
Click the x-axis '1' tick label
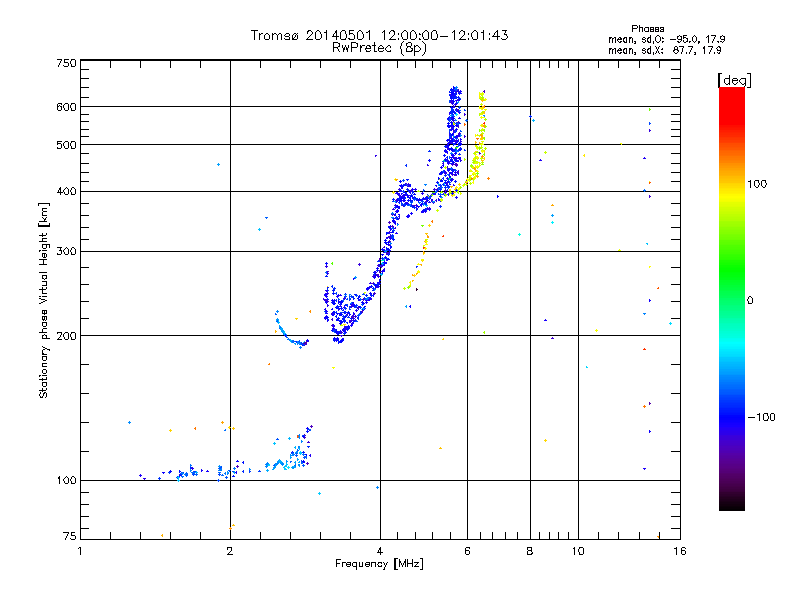pos(80,551)
